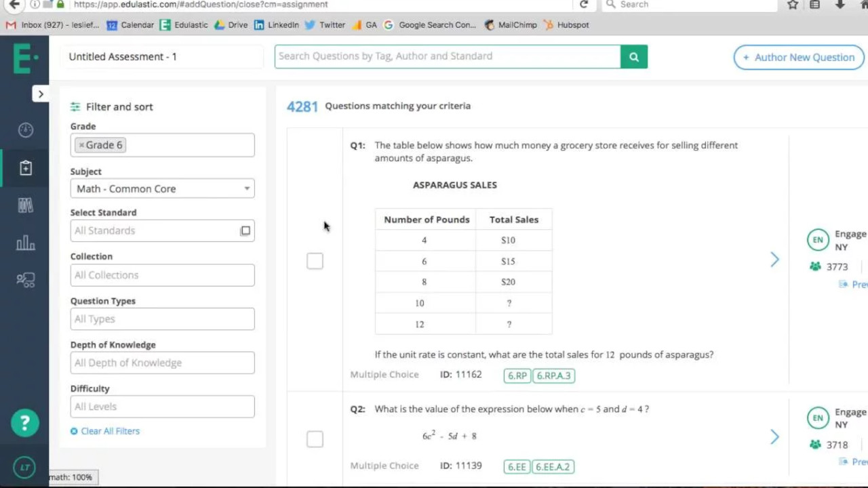Remove the Grade 6 filter tag
This screenshot has height=488, width=868.
coord(81,145)
